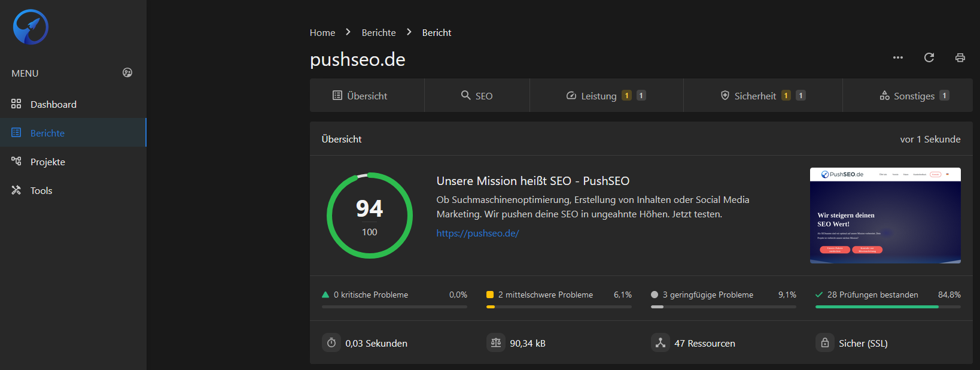Click the SEO magnifier icon

click(x=465, y=95)
